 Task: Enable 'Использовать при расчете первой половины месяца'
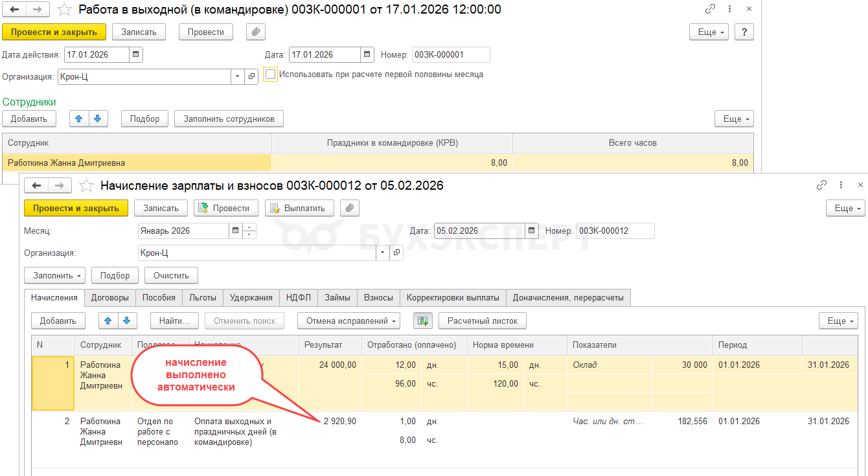[271, 74]
